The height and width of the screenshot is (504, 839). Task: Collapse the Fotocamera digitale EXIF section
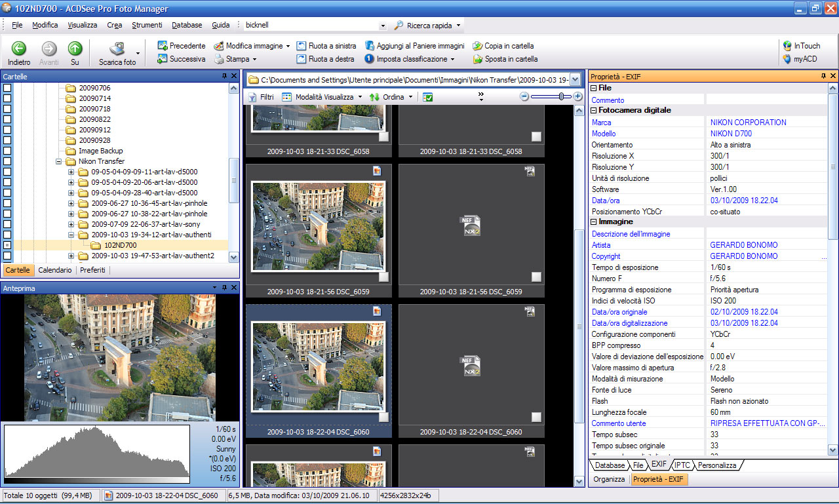(595, 110)
